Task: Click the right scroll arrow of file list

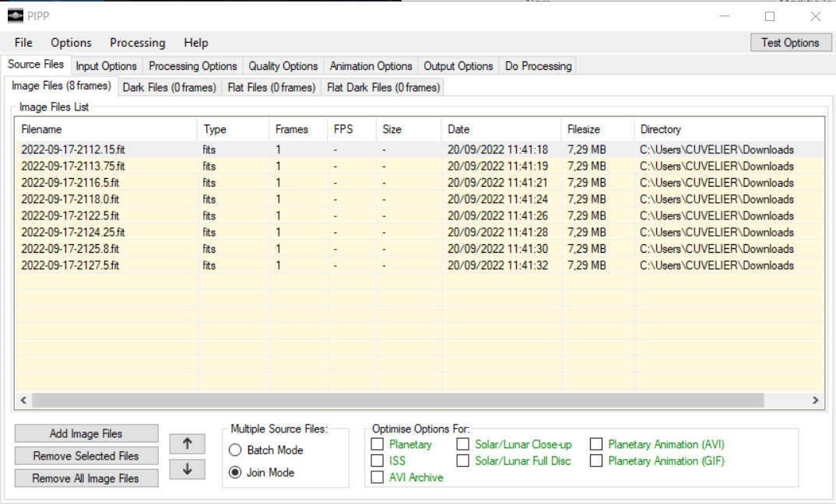Action: 815,400
